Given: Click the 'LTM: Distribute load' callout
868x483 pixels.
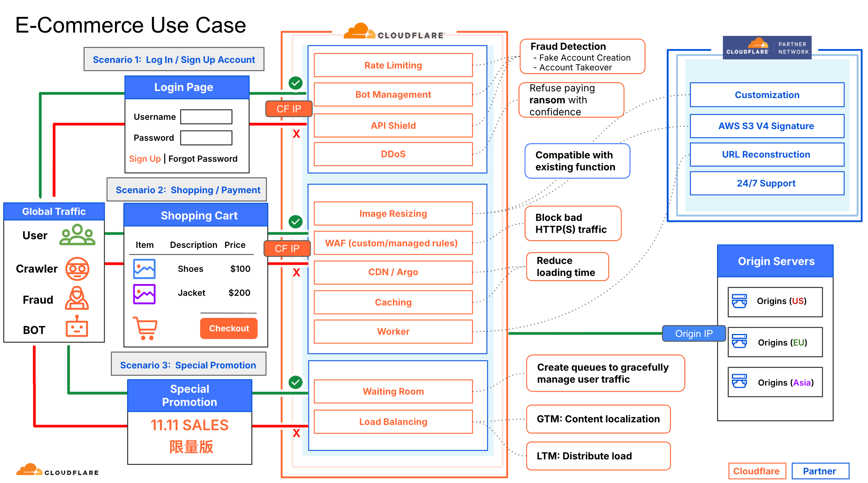Looking at the screenshot, I should point(599,456).
